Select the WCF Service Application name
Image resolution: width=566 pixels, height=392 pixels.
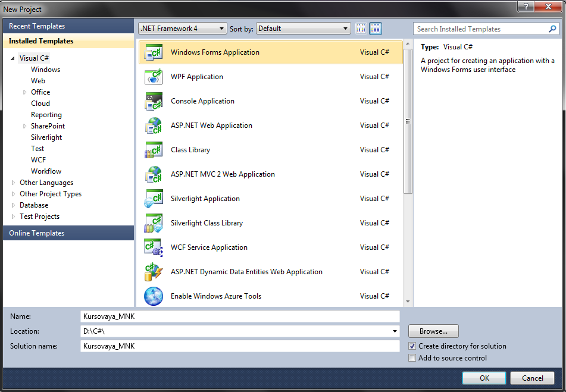209,247
